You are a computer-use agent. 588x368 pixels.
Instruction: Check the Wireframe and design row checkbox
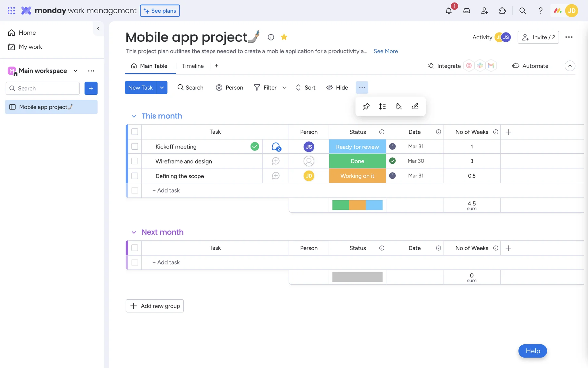point(135,161)
